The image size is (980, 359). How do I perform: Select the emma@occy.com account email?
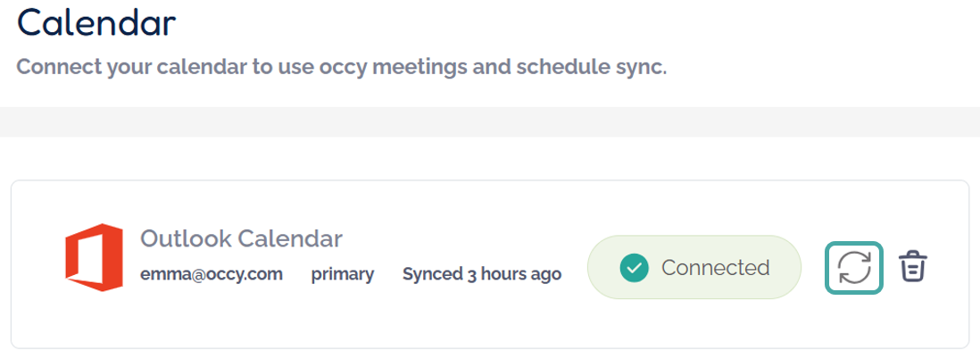(x=212, y=274)
